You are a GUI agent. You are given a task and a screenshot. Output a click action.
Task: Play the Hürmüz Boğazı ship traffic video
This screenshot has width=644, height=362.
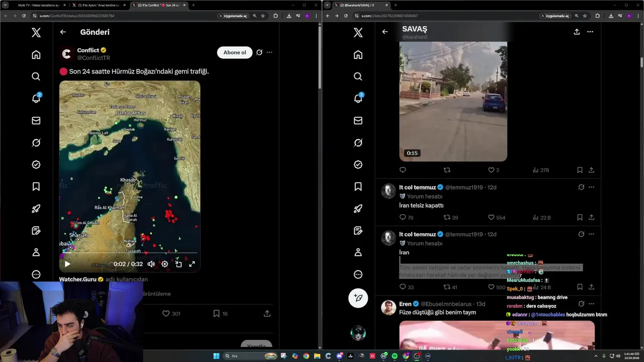67,264
